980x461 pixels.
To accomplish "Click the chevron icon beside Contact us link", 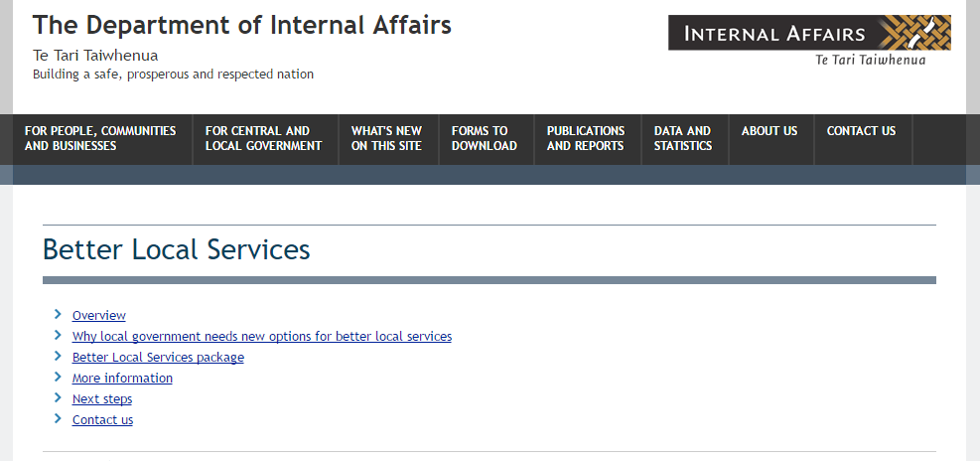I will (59, 418).
